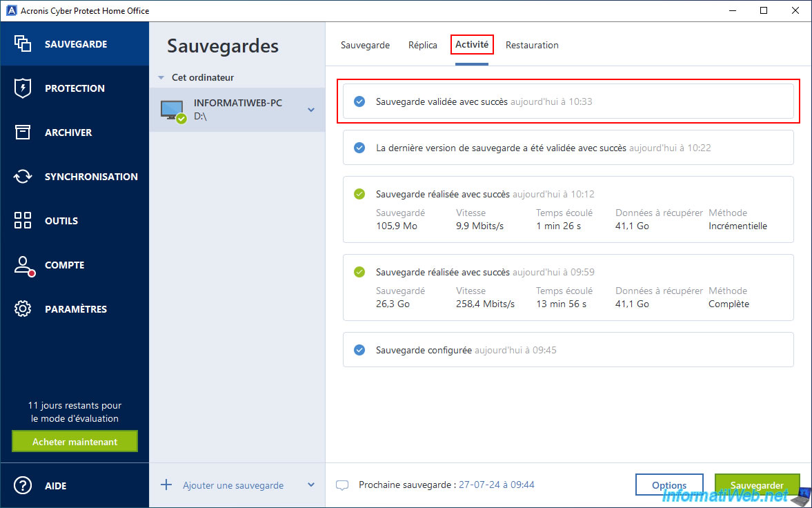Click Ajouter une sauvegarde link
The width and height of the screenshot is (812, 508).
(x=232, y=485)
